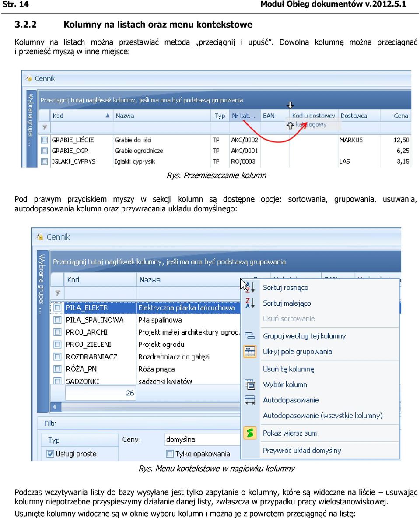Click the Nazwa filter row cell in lower window

point(189,293)
